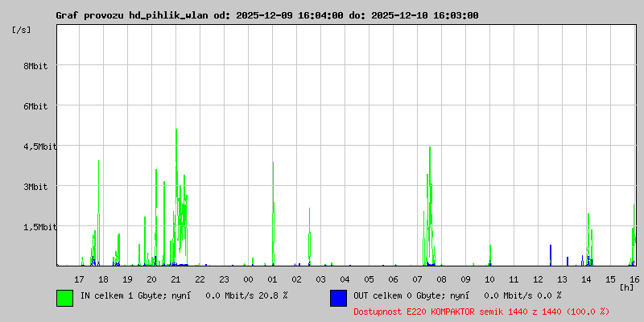Click the '[h]' hour unit label

[626, 287]
